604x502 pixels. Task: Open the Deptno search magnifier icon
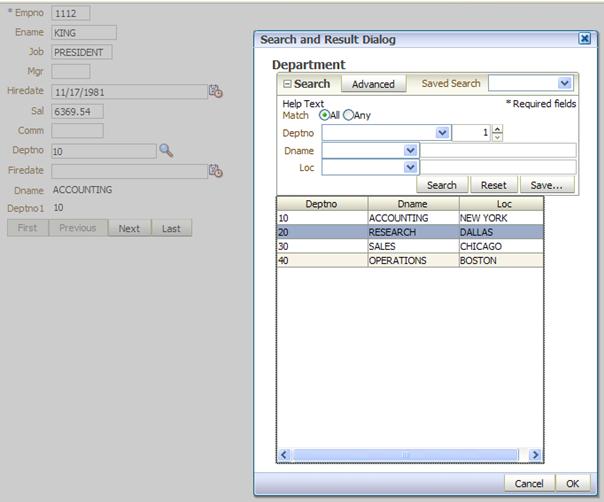tap(167, 150)
